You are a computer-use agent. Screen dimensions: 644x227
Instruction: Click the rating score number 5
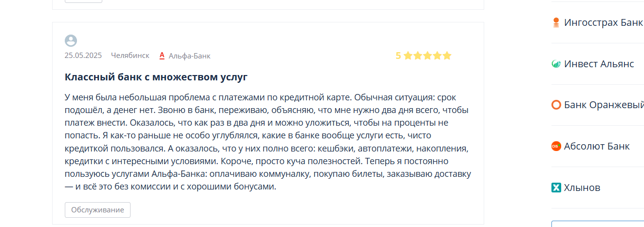click(398, 56)
